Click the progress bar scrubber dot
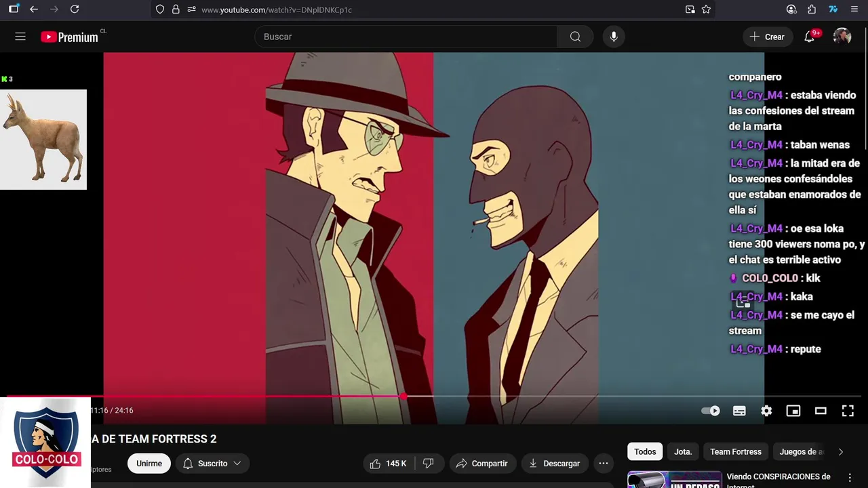 click(403, 396)
